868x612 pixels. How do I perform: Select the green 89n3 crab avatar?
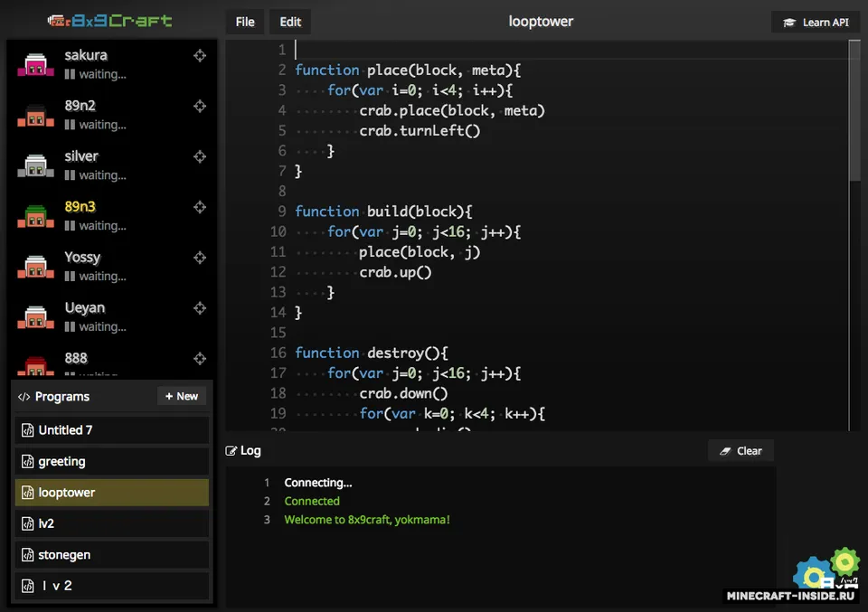[x=35, y=216]
